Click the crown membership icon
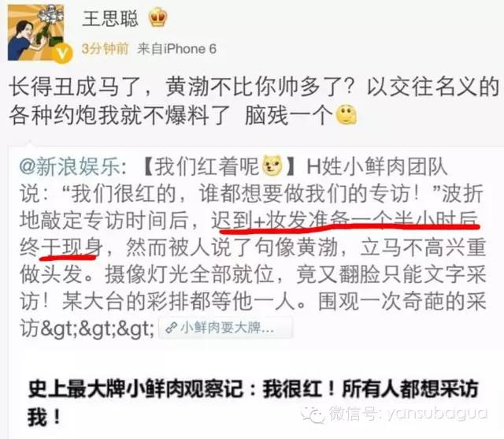Viewport: 504px width, 439px height. tap(158, 17)
